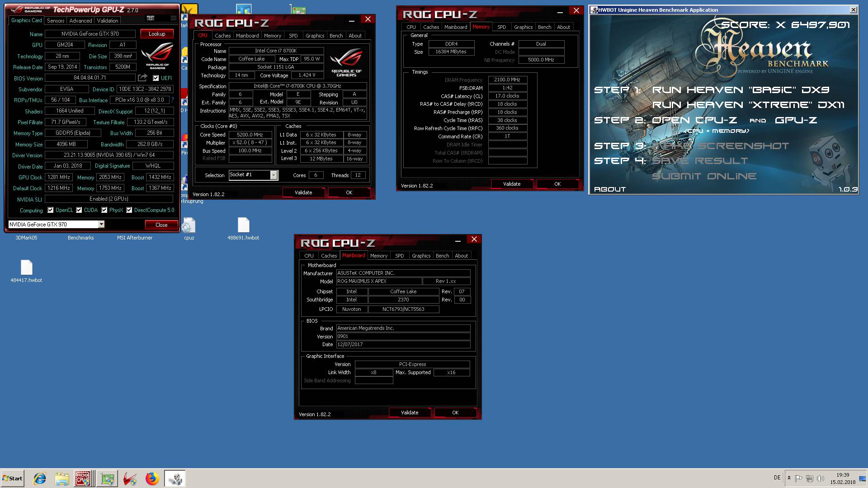Click the GPU name field in GPU-Z
Image resolution: width=868 pixels, height=488 pixels.
(x=90, y=34)
